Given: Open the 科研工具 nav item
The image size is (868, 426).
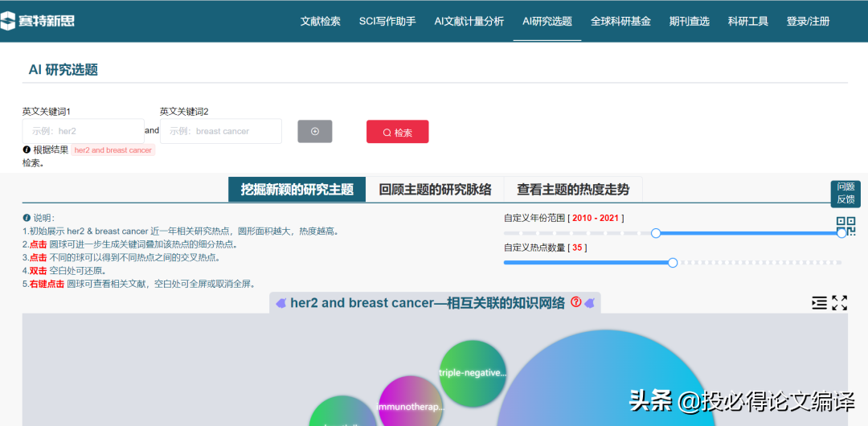Looking at the screenshot, I should 748,22.
